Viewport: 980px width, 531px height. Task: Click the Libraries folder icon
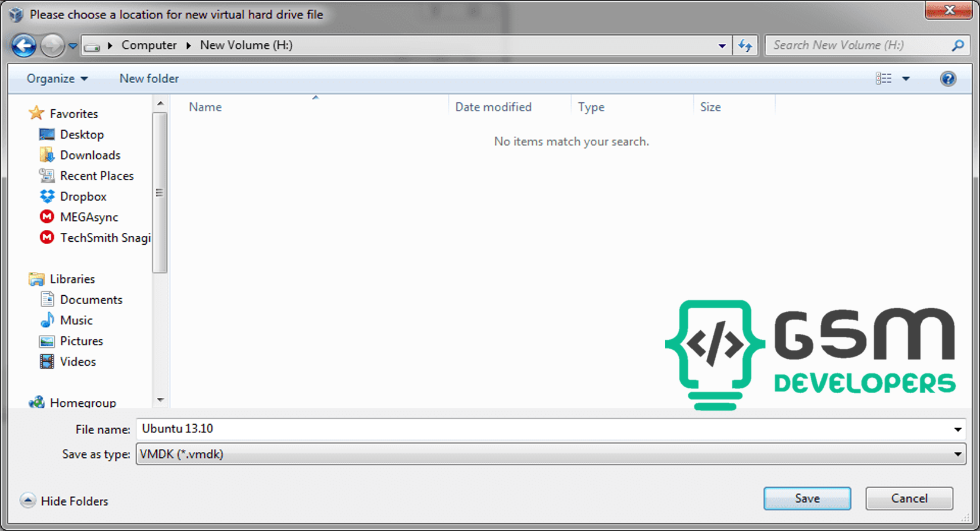(36, 279)
